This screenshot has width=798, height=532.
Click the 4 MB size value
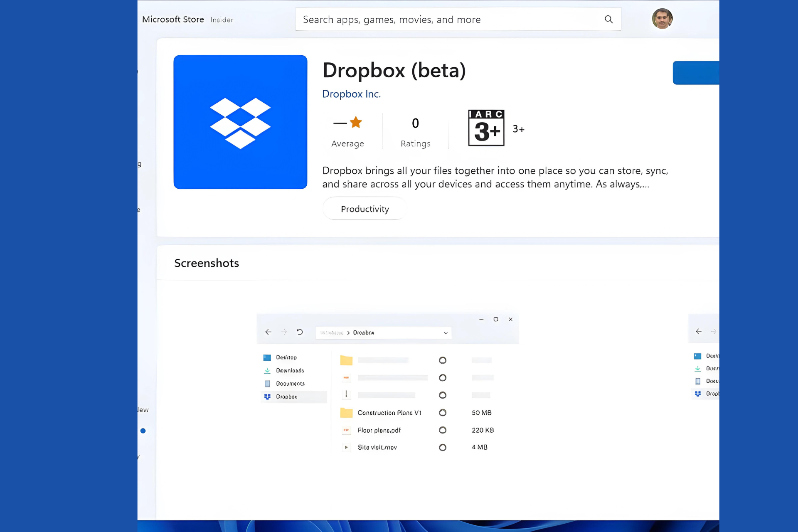pos(480,447)
